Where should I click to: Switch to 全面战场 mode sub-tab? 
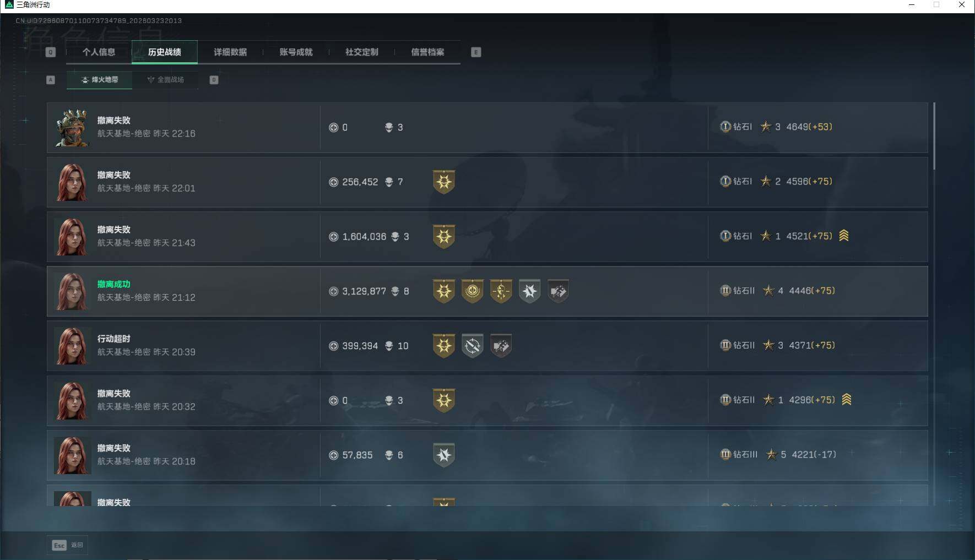165,80
